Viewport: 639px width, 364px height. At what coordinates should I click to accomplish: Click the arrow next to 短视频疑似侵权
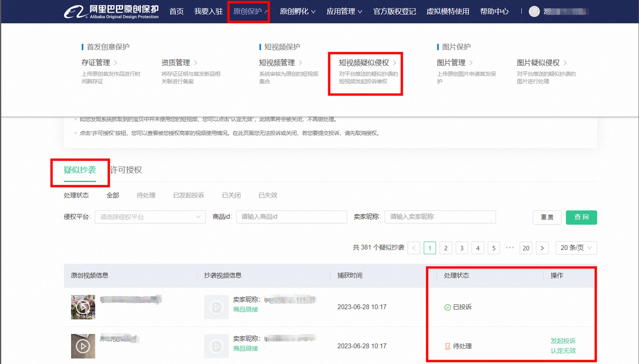coord(395,63)
